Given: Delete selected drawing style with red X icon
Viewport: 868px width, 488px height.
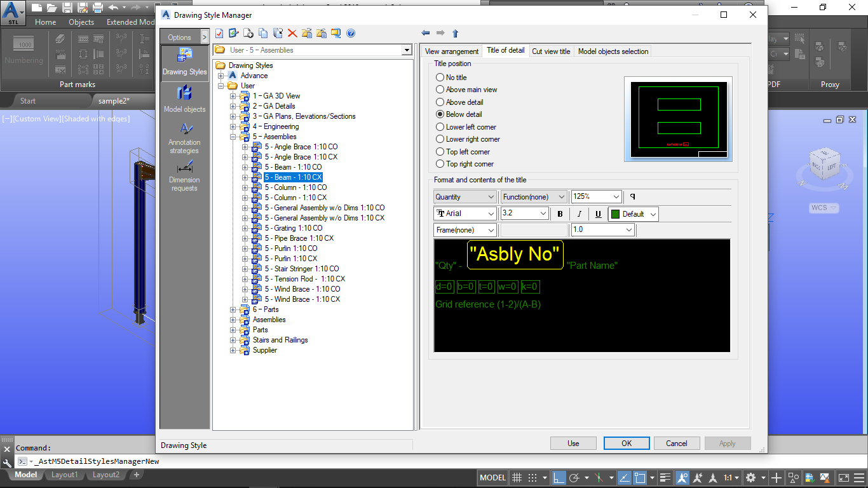Looking at the screenshot, I should point(292,33).
